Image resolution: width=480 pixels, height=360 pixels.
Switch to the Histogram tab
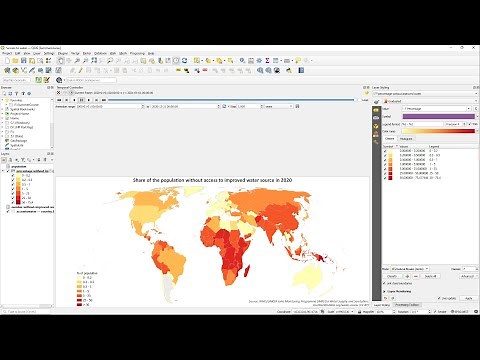click(x=406, y=139)
